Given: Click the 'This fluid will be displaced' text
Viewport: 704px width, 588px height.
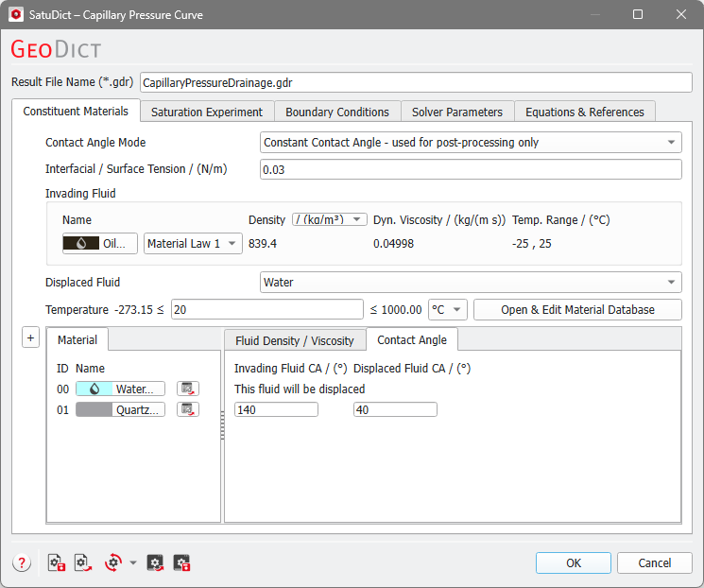Looking at the screenshot, I should pos(300,389).
